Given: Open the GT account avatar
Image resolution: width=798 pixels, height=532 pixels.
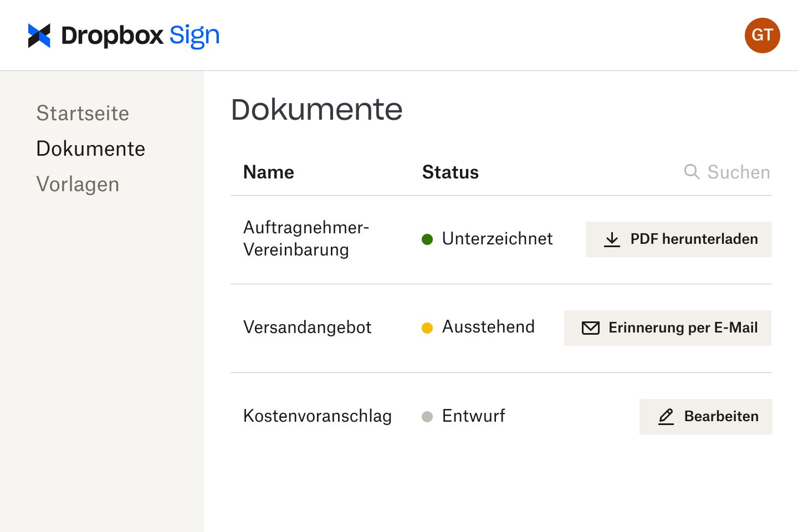Looking at the screenshot, I should coord(762,35).
